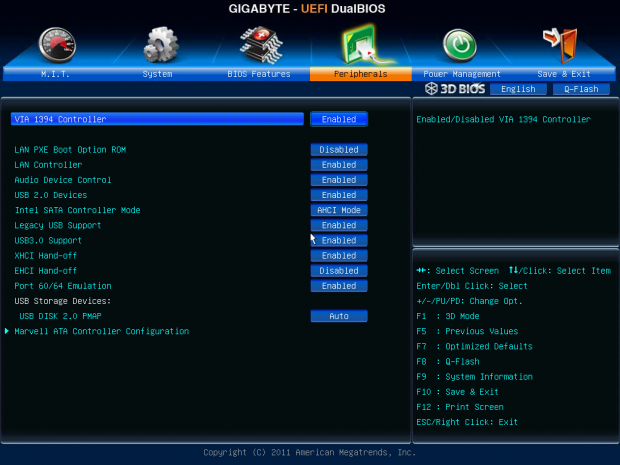Click the System gears icon

click(x=160, y=46)
